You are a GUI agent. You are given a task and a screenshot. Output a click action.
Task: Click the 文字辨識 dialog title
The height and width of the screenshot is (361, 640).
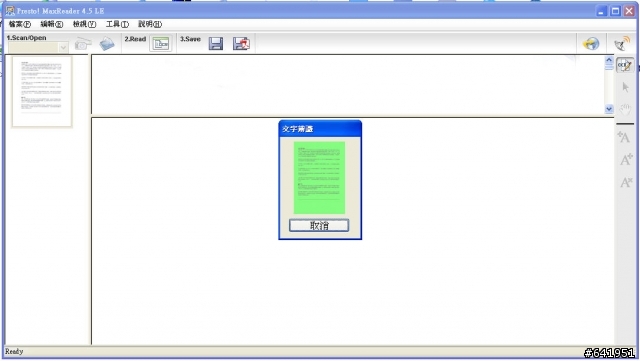[298, 129]
